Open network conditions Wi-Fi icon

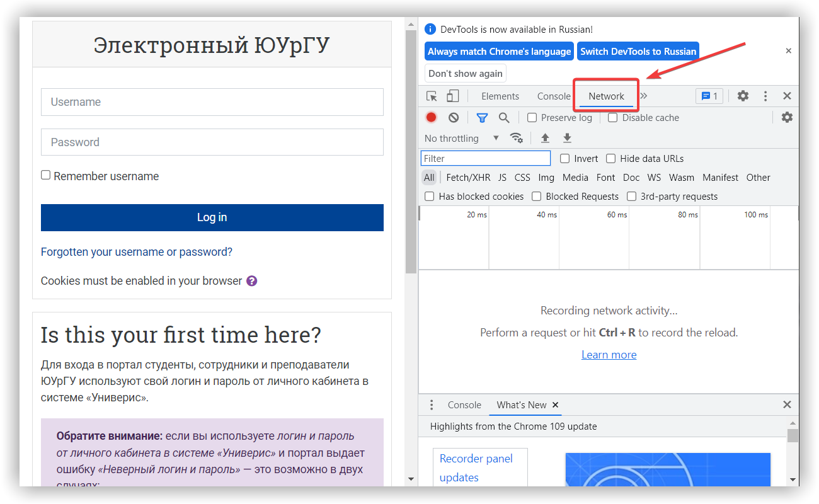[517, 138]
